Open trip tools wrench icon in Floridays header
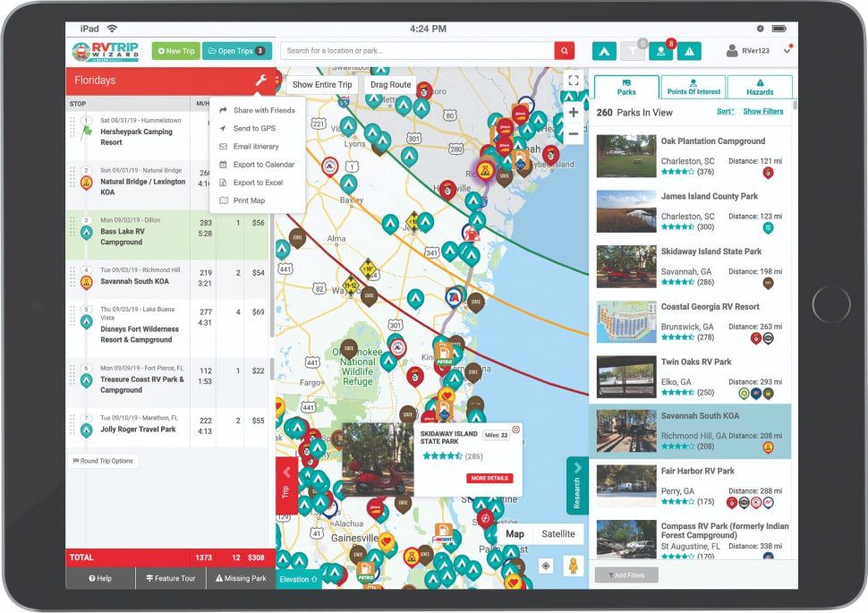Screen dimensions: 868x613 click(x=260, y=81)
